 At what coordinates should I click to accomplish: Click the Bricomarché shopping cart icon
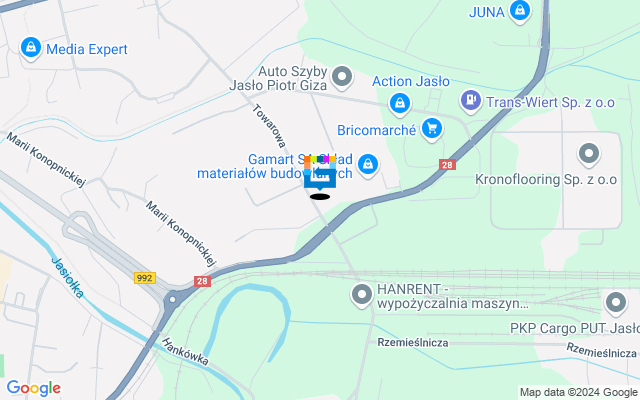(432, 129)
